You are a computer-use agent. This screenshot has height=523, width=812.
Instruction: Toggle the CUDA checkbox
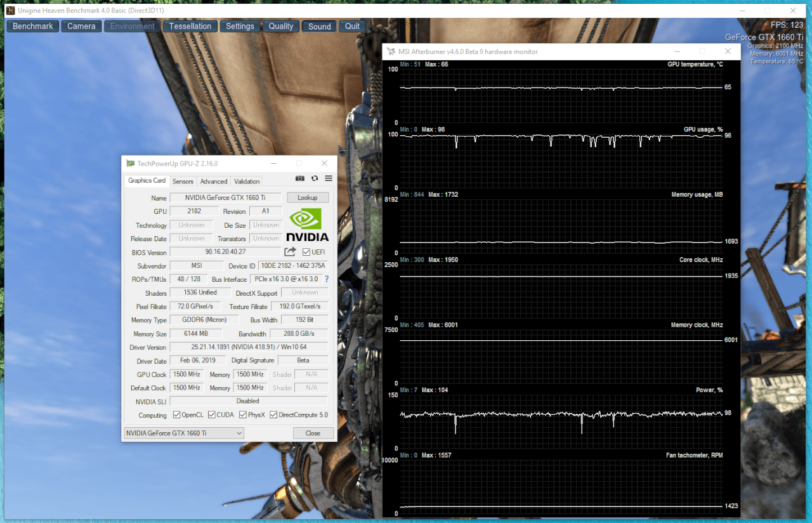pos(212,415)
